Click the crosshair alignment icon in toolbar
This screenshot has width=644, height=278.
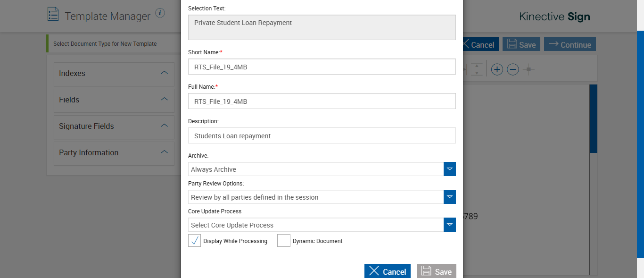tap(528, 70)
